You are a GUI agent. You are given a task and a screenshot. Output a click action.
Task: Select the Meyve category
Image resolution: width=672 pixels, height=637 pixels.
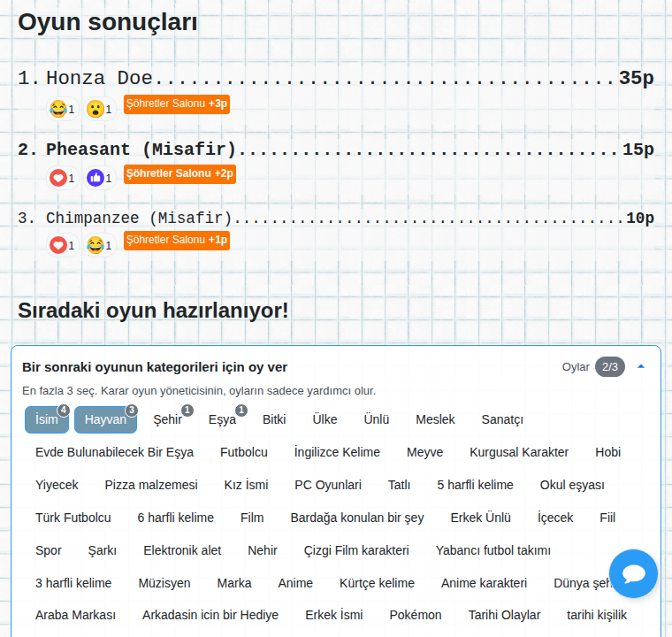[x=424, y=452]
